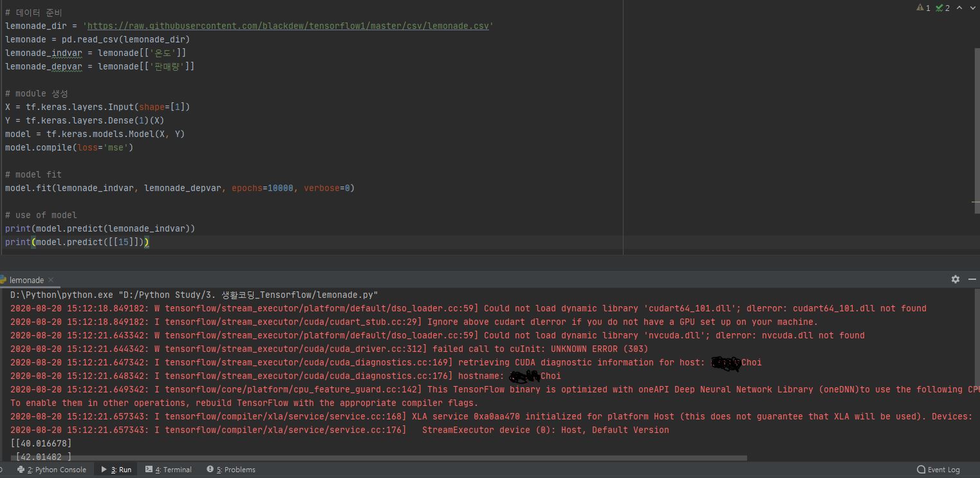Click the Python file icon on lemonade tab

[x=3, y=280]
